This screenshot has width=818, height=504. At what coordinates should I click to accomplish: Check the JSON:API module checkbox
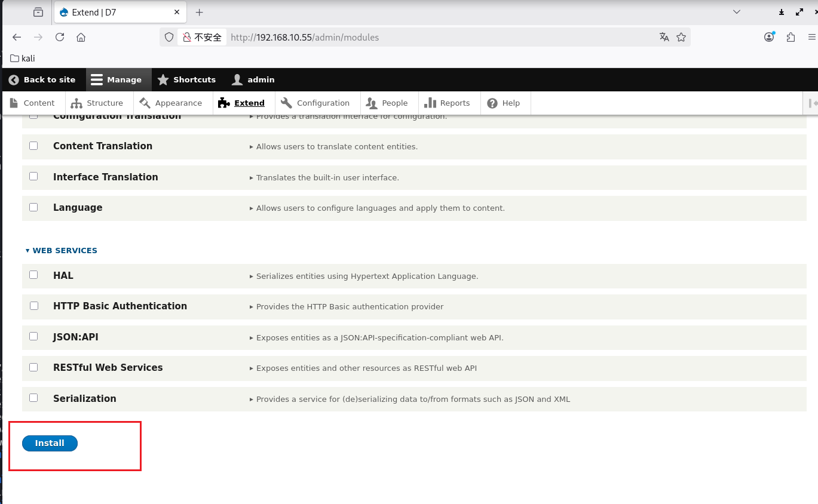33,337
